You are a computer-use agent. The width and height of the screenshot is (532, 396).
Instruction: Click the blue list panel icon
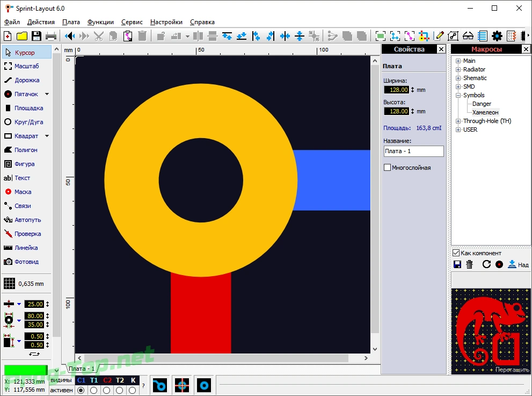pyautogui.click(x=483, y=36)
